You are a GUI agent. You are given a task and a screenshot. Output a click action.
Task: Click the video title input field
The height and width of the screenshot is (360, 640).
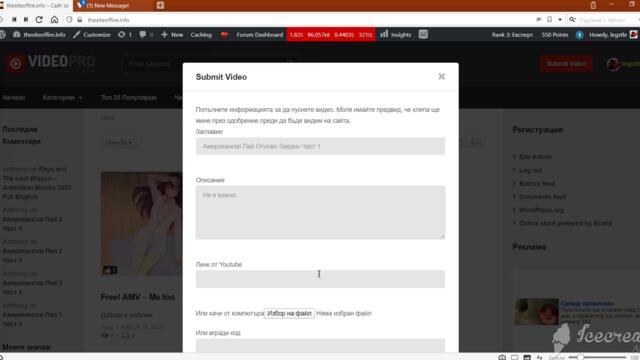[x=320, y=146]
